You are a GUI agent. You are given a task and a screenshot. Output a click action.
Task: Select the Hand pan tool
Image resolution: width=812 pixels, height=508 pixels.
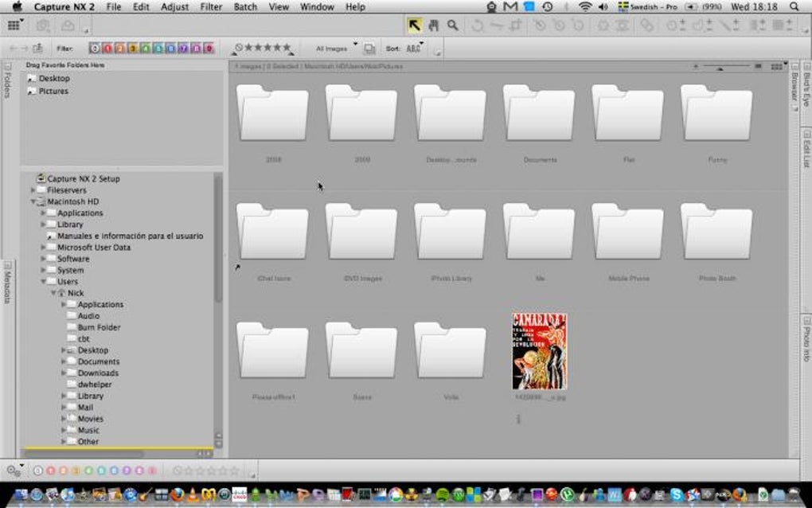(x=433, y=25)
